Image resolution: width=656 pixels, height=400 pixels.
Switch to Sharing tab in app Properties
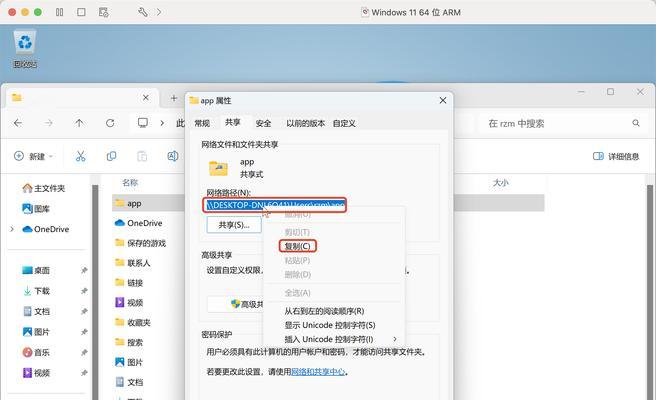pyautogui.click(x=233, y=122)
